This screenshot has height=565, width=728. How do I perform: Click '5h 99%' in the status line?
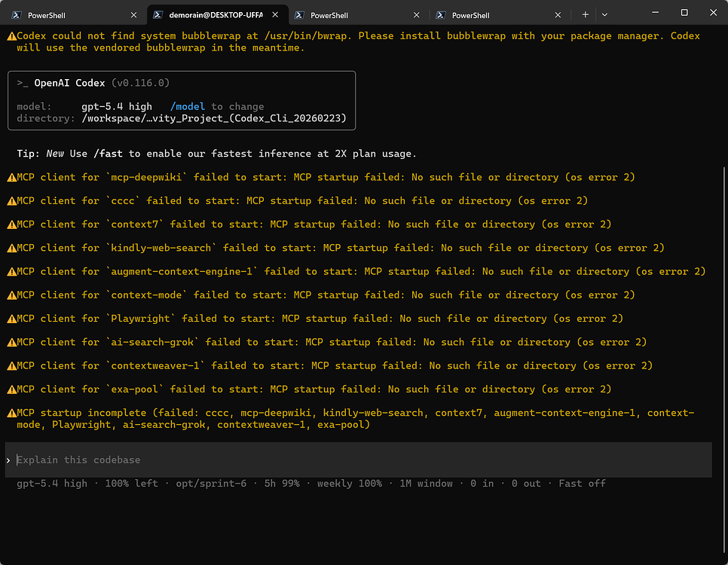pos(282,484)
